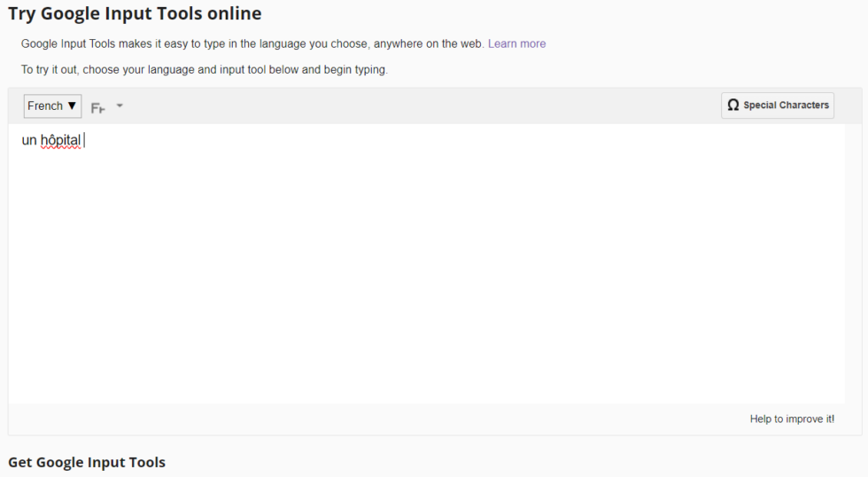Place cursor in word "un"
The image size is (868, 477).
tap(29, 140)
